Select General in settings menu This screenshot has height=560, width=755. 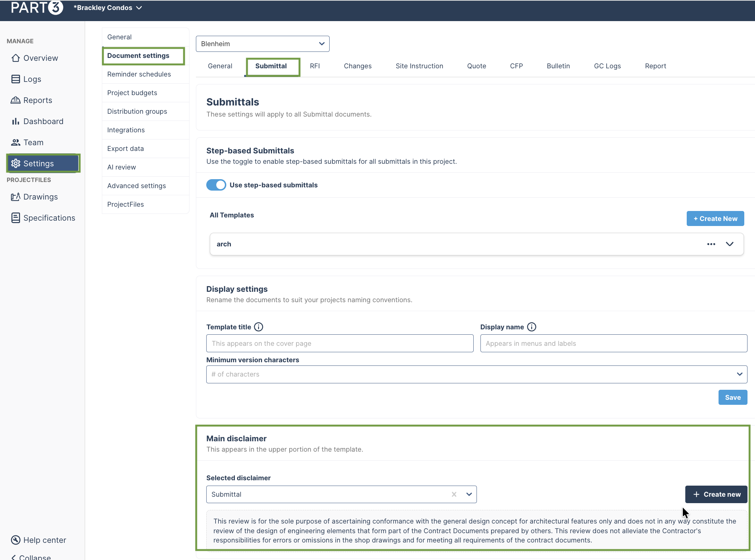[x=145, y=37]
